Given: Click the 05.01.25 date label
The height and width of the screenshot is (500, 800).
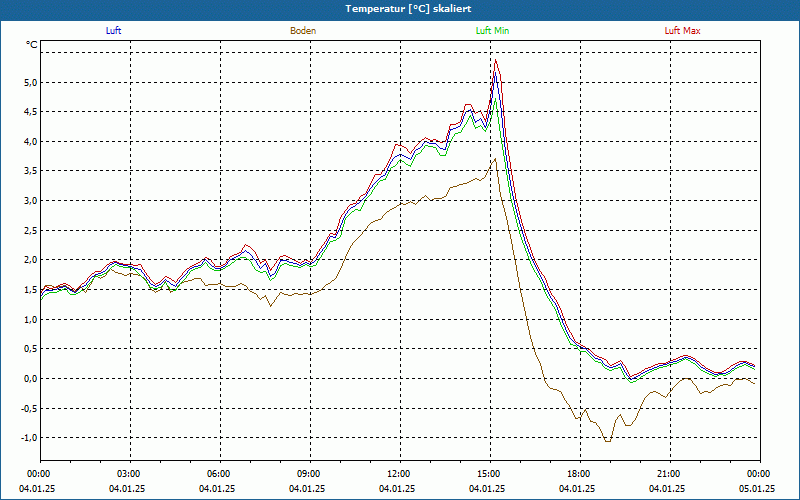Looking at the screenshot, I should coord(757,489).
